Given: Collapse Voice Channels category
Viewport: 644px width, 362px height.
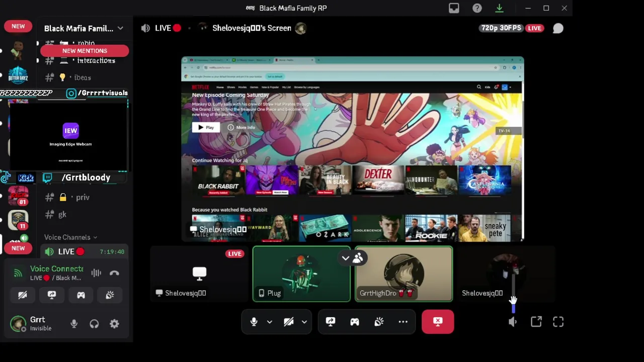Looking at the screenshot, I should pyautogui.click(x=70, y=237).
